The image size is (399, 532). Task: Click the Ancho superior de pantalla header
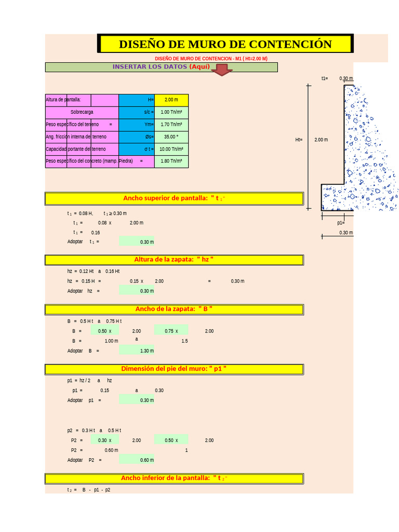(x=175, y=198)
